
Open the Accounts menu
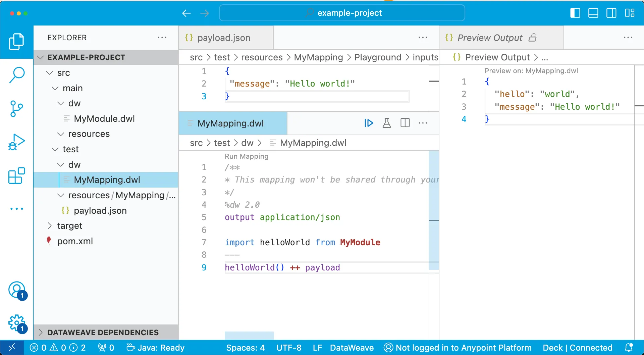pos(17,291)
